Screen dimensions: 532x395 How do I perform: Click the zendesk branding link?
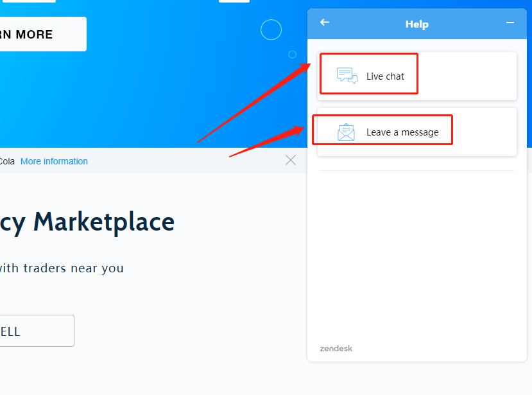click(336, 349)
